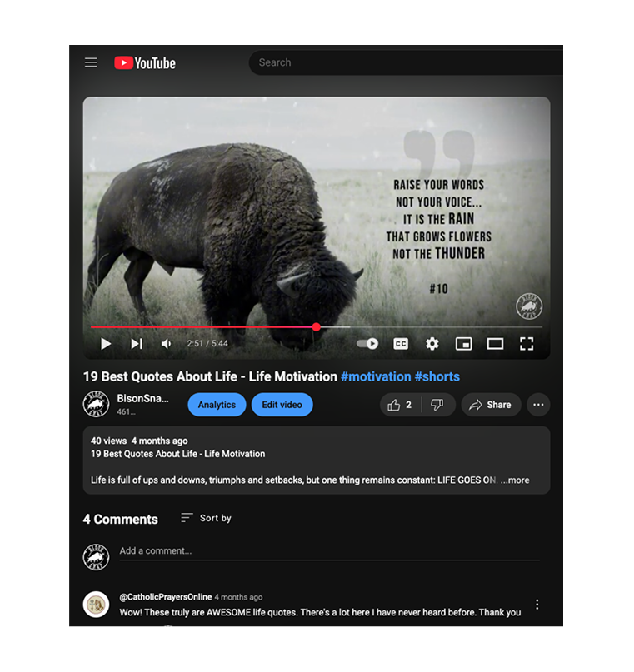Viewport: 634px width, 672px height.
Task: Enter full screen mode
Action: [x=527, y=343]
